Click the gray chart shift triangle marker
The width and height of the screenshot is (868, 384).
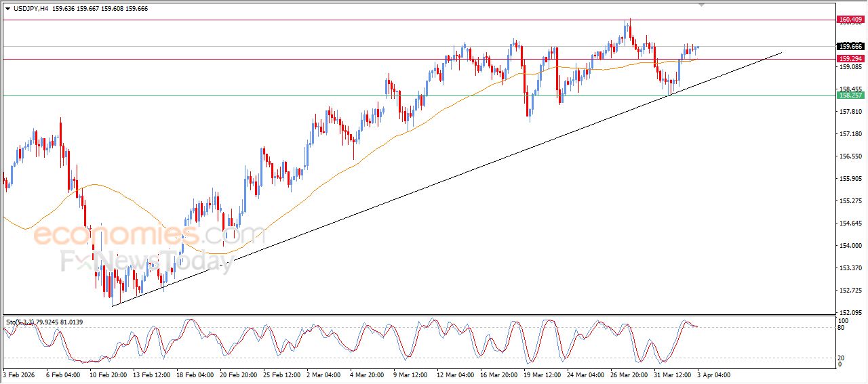(701, 5)
